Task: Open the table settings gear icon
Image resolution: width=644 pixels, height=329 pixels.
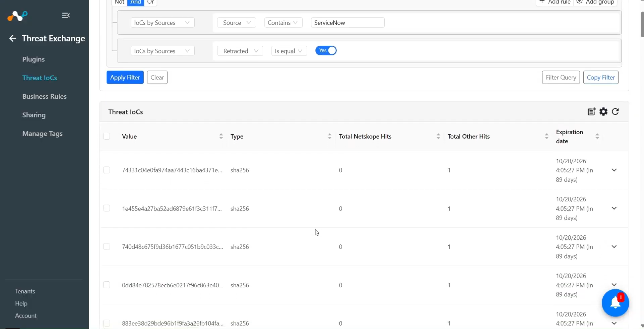Action: pyautogui.click(x=603, y=112)
